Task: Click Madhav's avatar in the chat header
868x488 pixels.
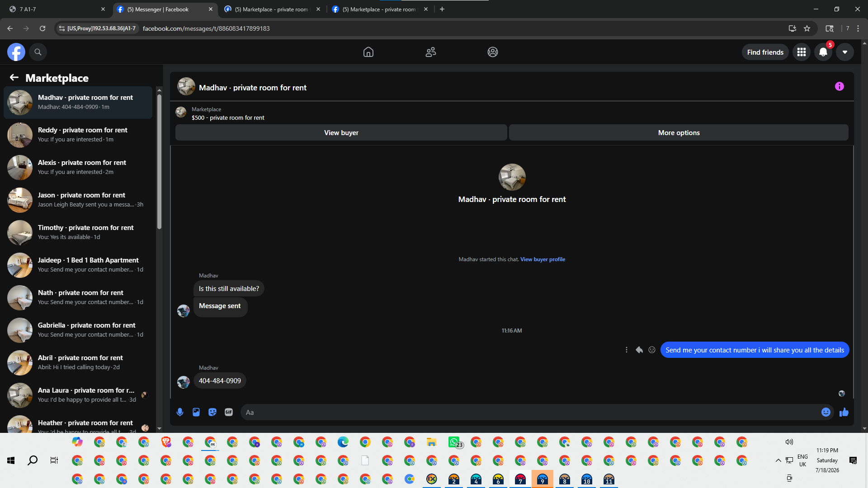Action: (186, 87)
